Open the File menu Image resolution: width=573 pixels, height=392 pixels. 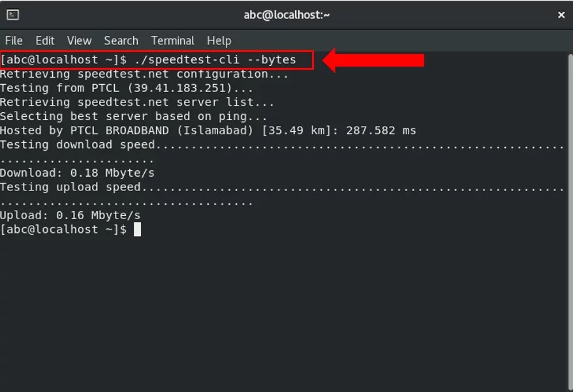(14, 40)
